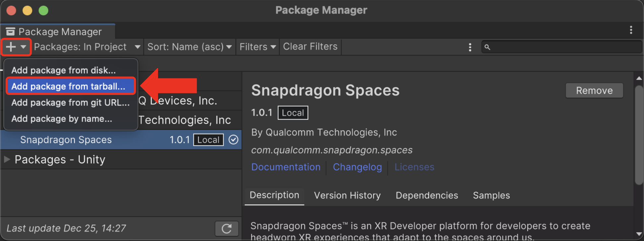The height and width of the screenshot is (241, 644).
Task: Open the add package plus dropdown
Action: pyautogui.click(x=16, y=47)
